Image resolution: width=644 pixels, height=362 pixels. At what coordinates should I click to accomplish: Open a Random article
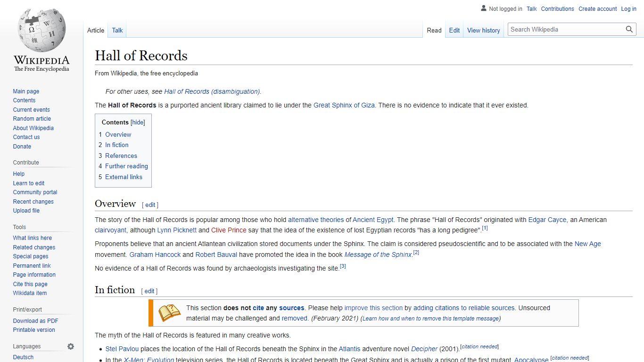click(32, 119)
